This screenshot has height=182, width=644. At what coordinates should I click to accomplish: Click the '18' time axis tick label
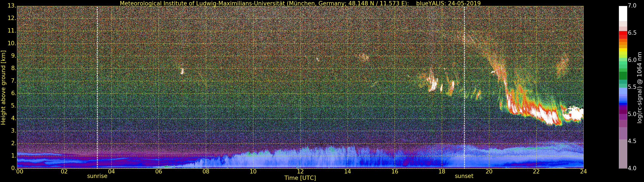[x=442, y=171]
